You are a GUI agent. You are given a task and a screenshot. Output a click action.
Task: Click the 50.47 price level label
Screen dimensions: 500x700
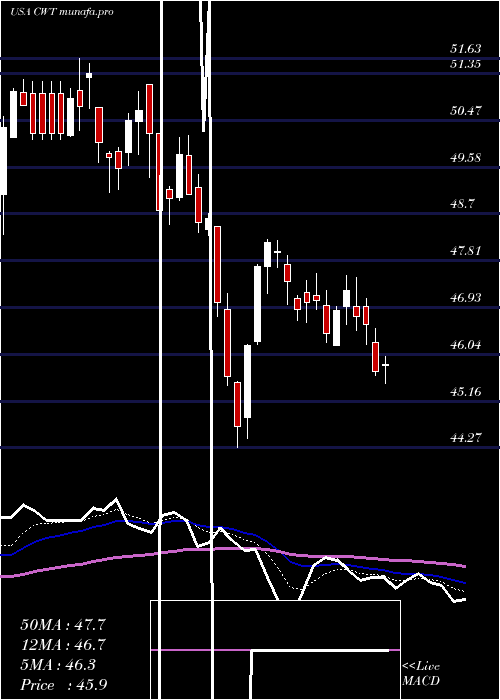(x=465, y=111)
